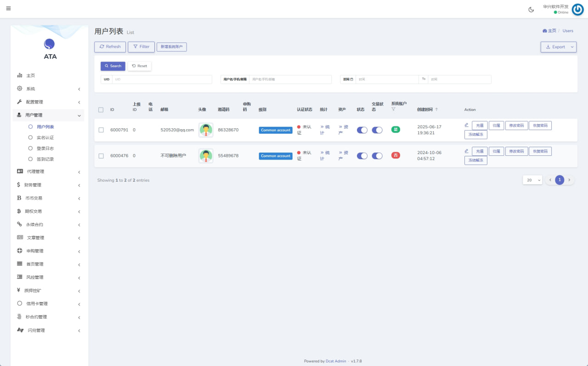
Task: Toggle dark mode moon icon
Action: pos(531,9)
